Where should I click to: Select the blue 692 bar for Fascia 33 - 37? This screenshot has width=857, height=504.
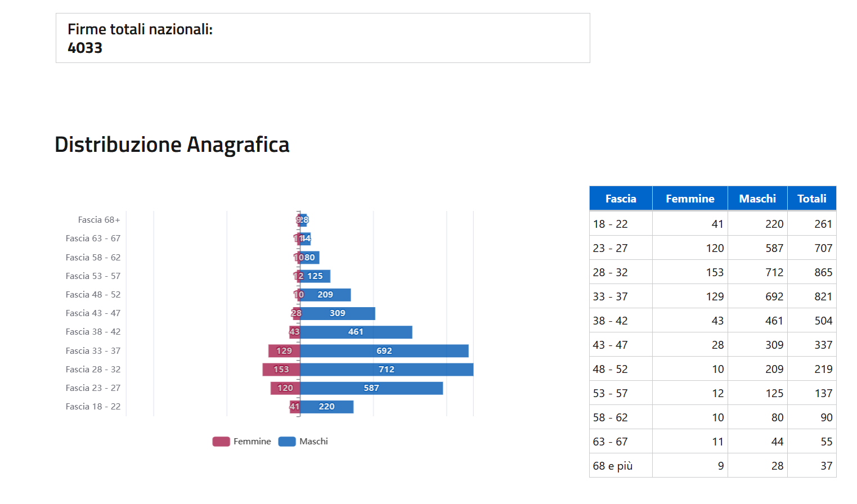point(384,351)
